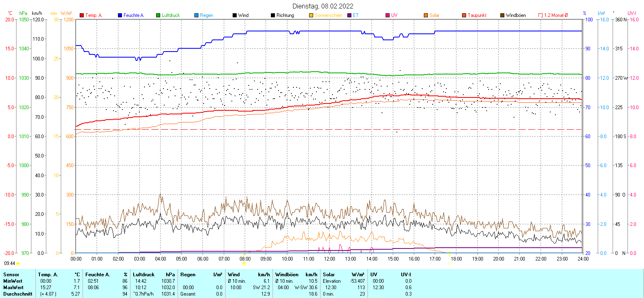Click the green Luftdruck legend square
This screenshot has width=644, height=298.
pos(158,15)
